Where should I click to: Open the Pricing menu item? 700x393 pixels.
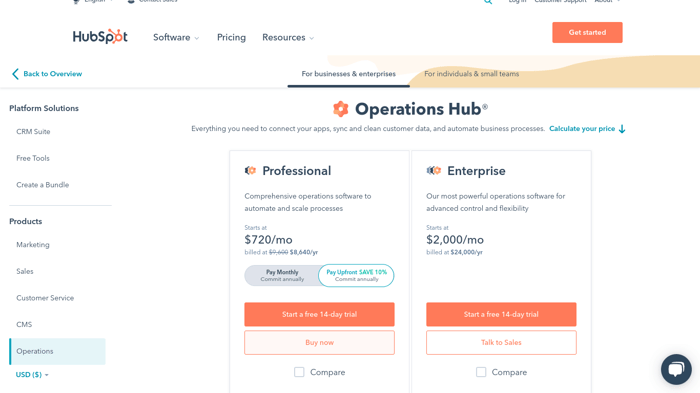click(231, 38)
